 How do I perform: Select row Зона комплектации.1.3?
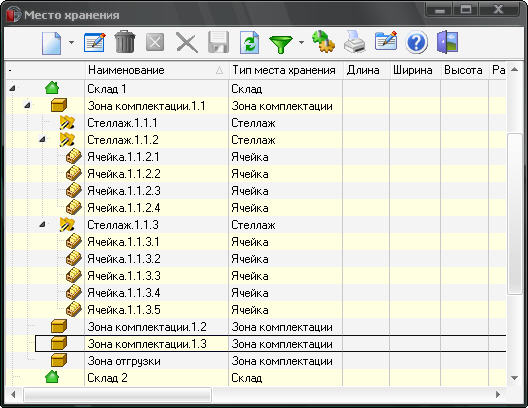(x=271, y=344)
